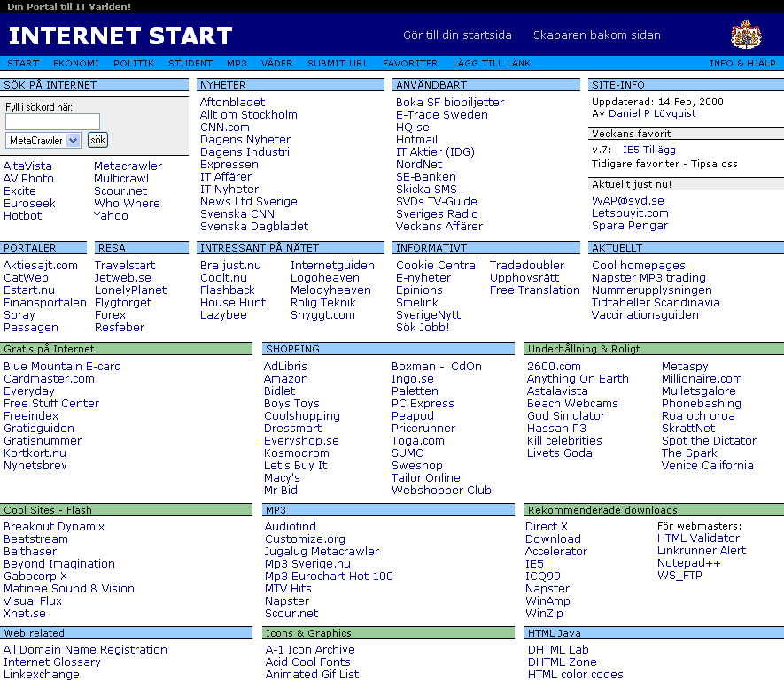
Task: Open the Free Translation link
Action: click(x=535, y=290)
